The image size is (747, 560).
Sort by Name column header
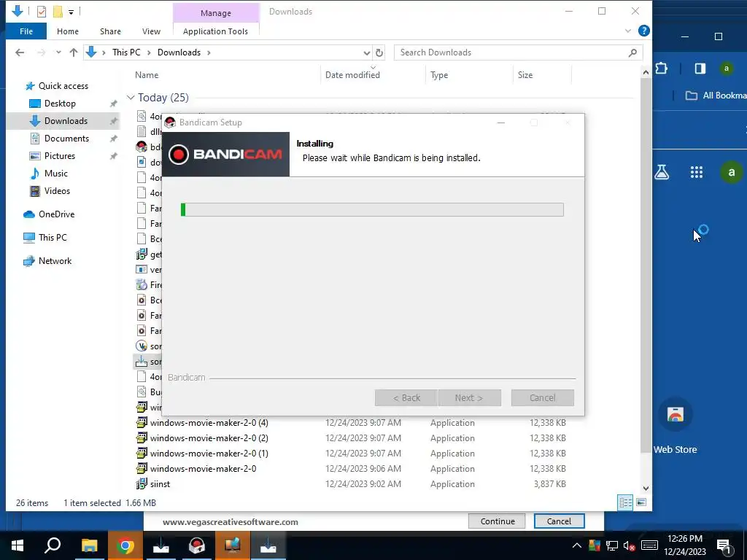click(146, 75)
